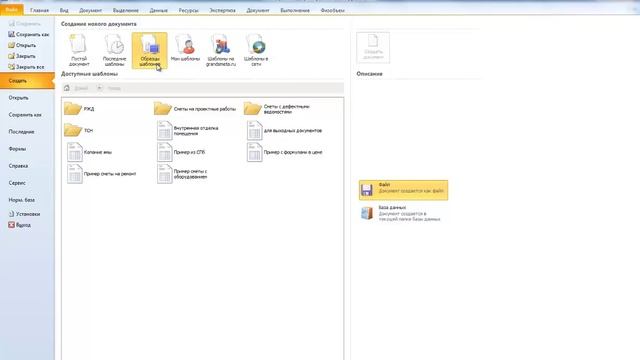Open Шаблоны на grandsmeta.ru

(x=221, y=50)
